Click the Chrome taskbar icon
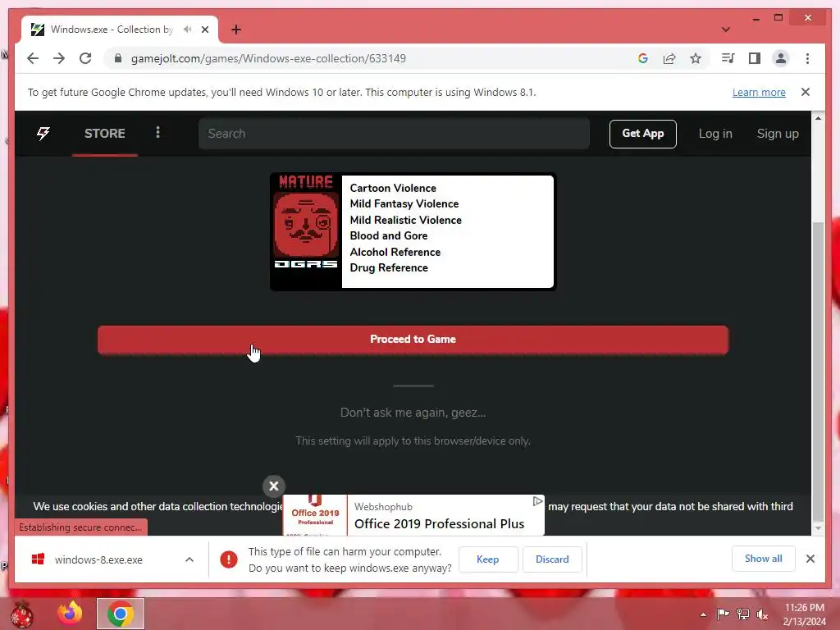The height and width of the screenshot is (630, 840). [121, 614]
